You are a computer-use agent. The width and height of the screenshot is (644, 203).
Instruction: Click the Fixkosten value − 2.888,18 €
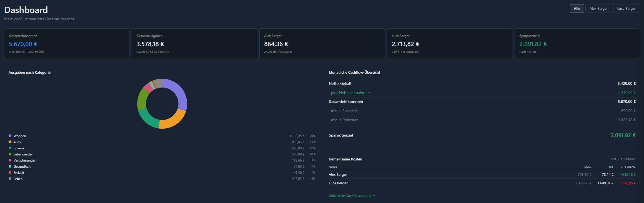click(625, 120)
